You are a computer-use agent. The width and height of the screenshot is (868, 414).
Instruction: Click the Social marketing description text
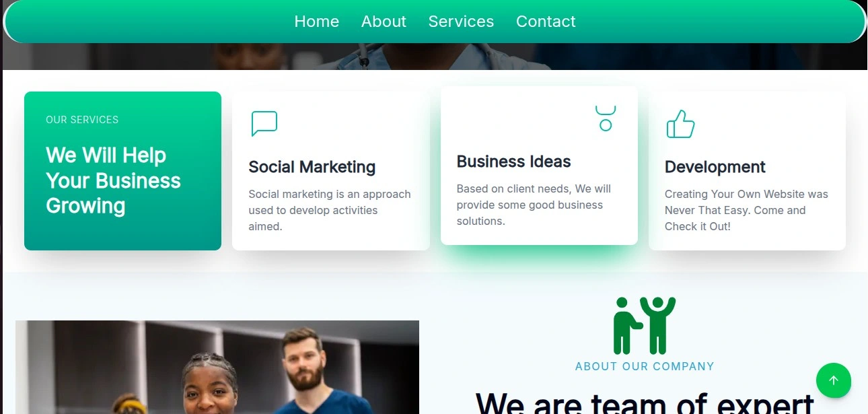(x=330, y=210)
